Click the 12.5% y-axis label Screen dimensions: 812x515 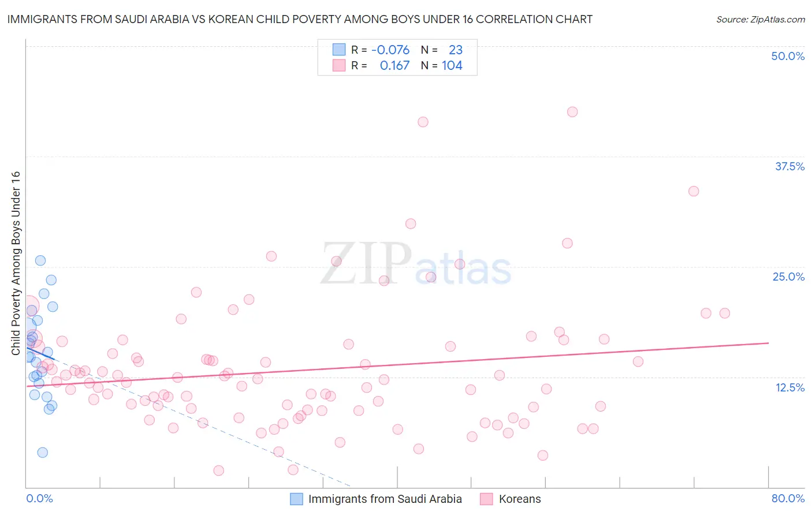(789, 387)
